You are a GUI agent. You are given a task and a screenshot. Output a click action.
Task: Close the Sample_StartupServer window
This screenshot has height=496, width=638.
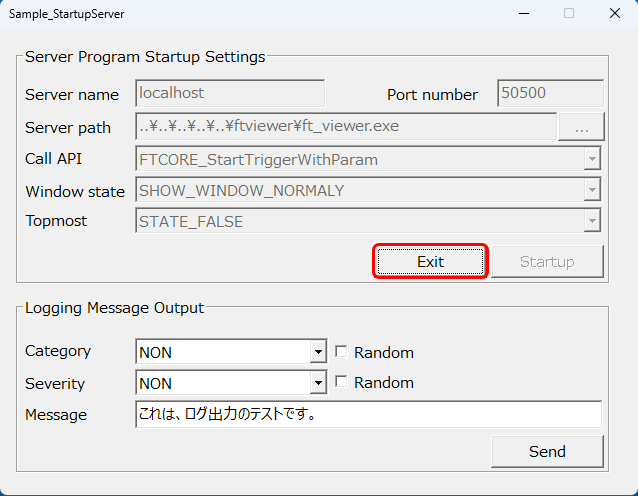point(615,14)
